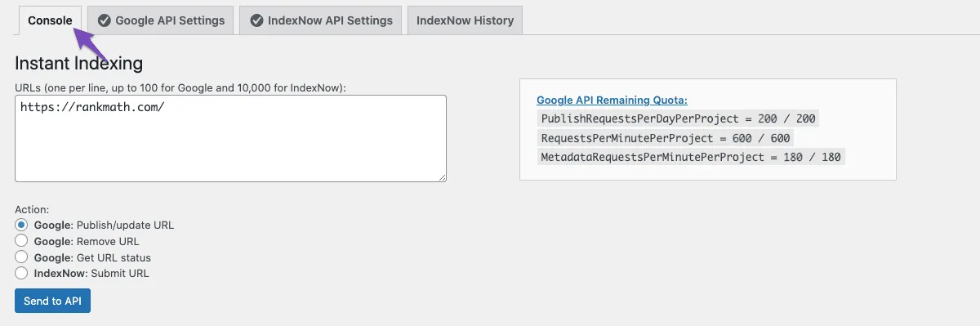Open the Google API Remaining Quota link
The width and height of the screenshot is (980, 326).
tap(612, 100)
